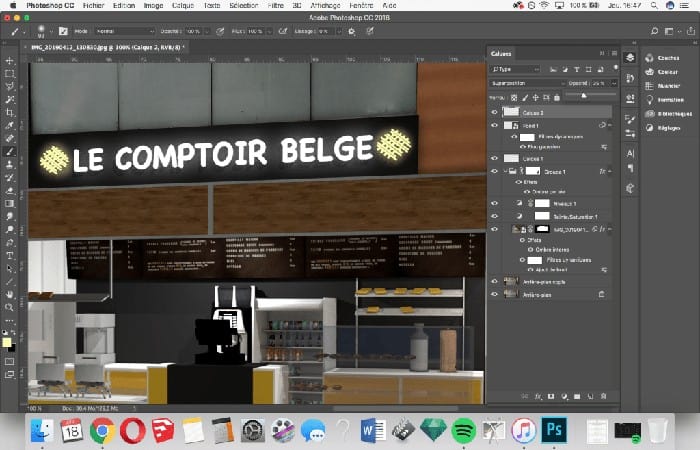This screenshot has width=700, height=450.
Task: Hide the Groupe 1 layer group
Action: [x=494, y=171]
